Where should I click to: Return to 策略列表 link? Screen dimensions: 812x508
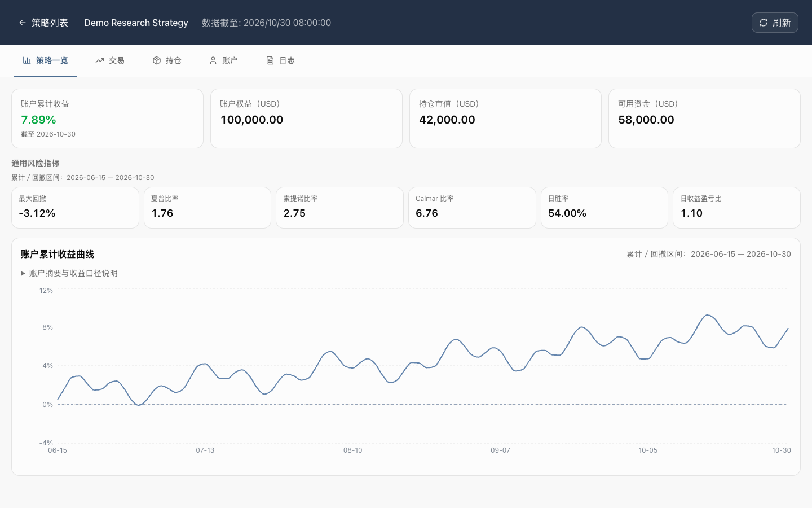pyautogui.click(x=43, y=23)
